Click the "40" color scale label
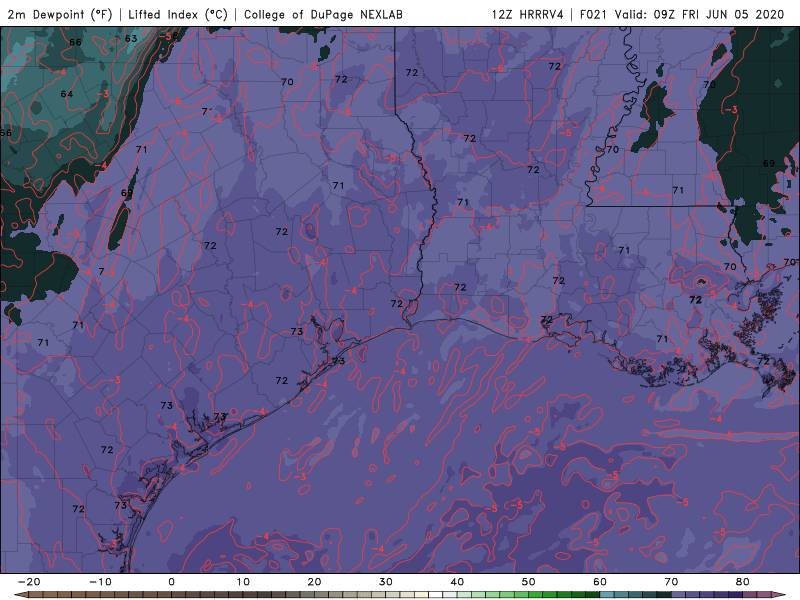This screenshot has height=600, width=800. 457,582
